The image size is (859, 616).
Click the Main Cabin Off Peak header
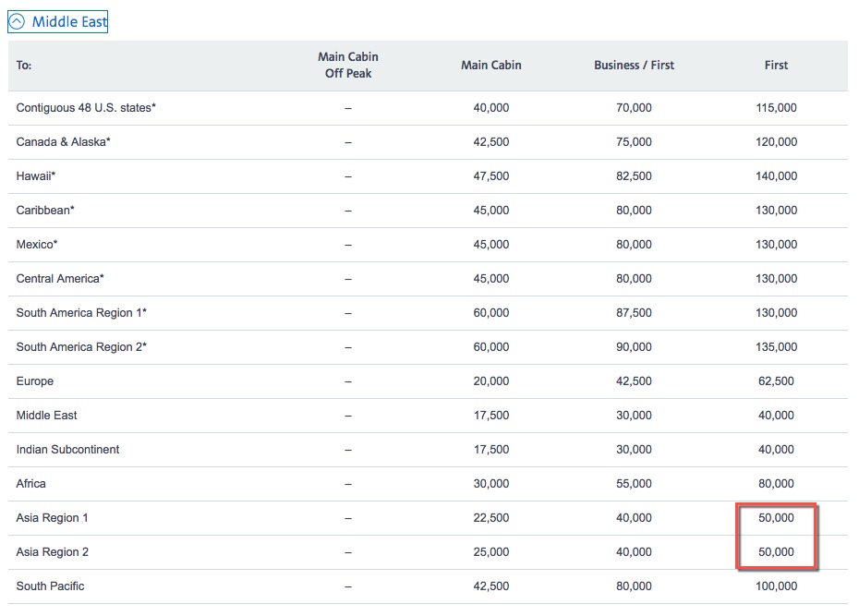coord(348,66)
